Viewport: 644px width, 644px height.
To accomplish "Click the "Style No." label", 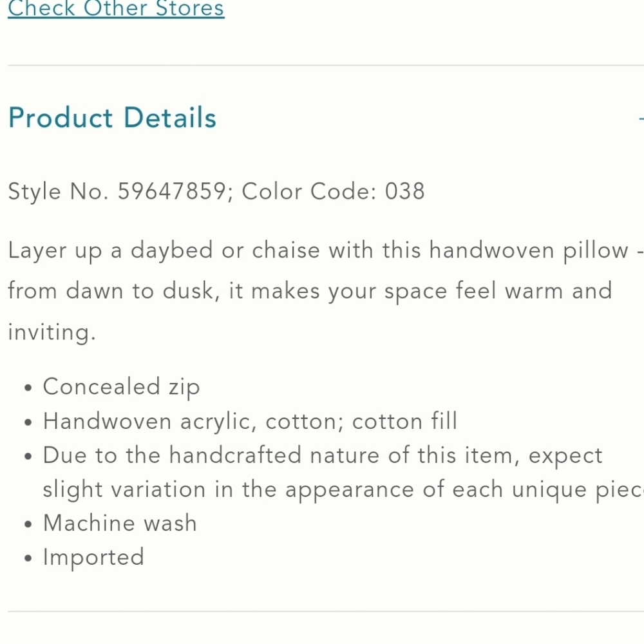I will [x=58, y=192].
